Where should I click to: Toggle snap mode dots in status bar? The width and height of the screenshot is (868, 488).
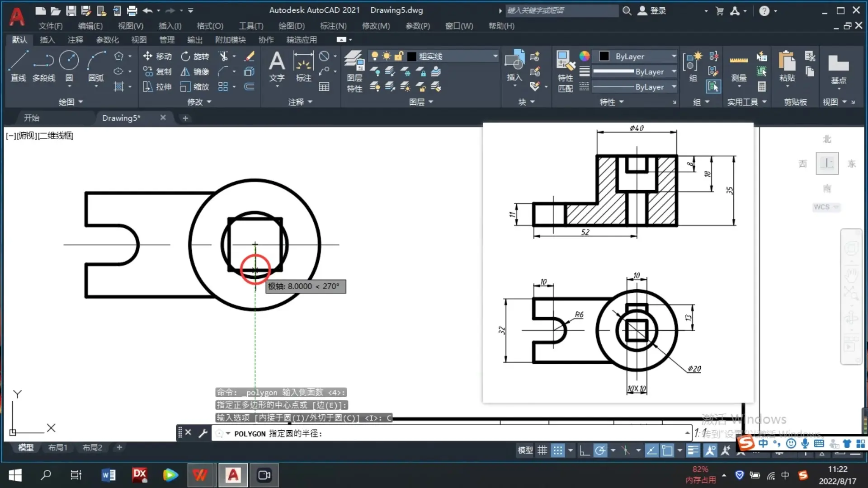(558, 450)
